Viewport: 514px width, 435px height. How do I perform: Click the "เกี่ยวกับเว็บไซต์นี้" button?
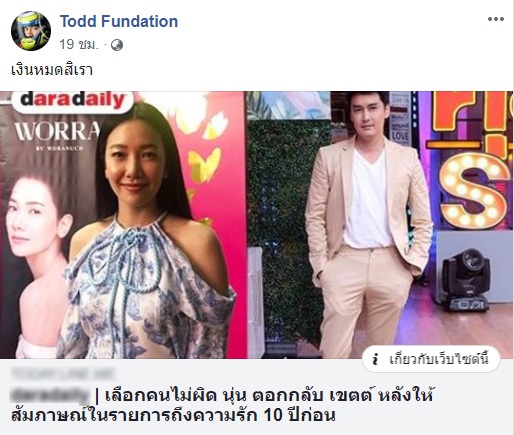pyautogui.click(x=431, y=360)
